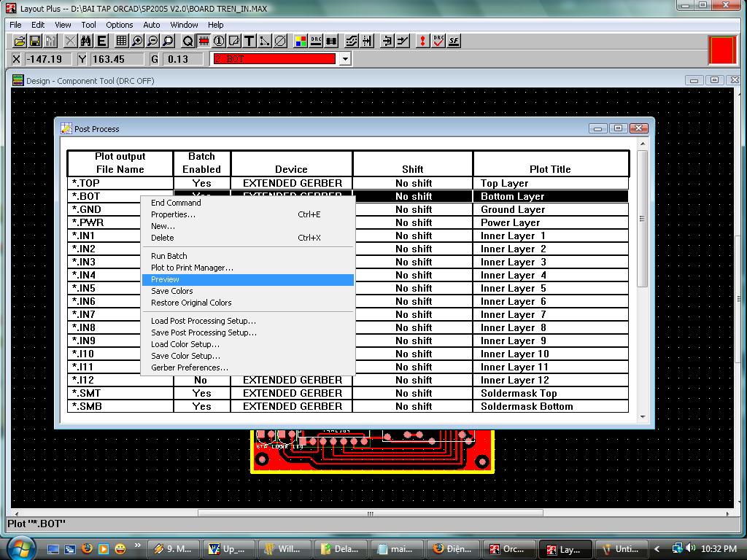747x560 pixels.
Task: Choose Delete in the context menu
Action: (248, 238)
